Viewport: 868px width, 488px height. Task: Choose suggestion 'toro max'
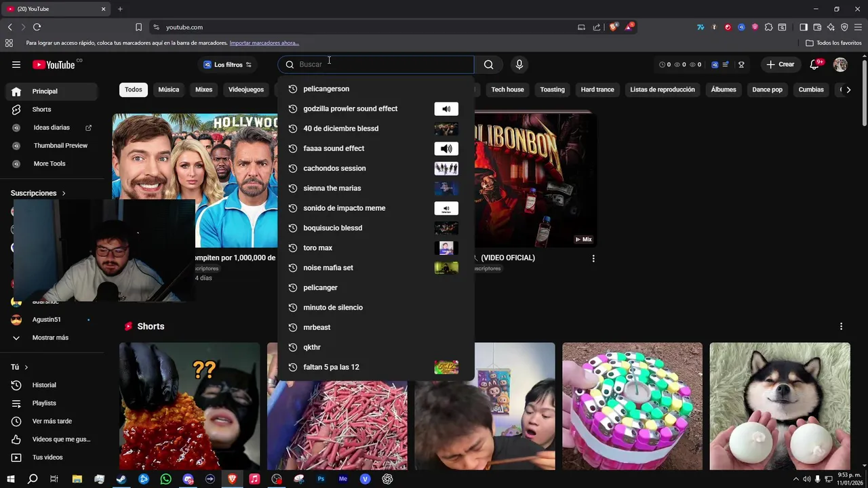click(x=376, y=247)
